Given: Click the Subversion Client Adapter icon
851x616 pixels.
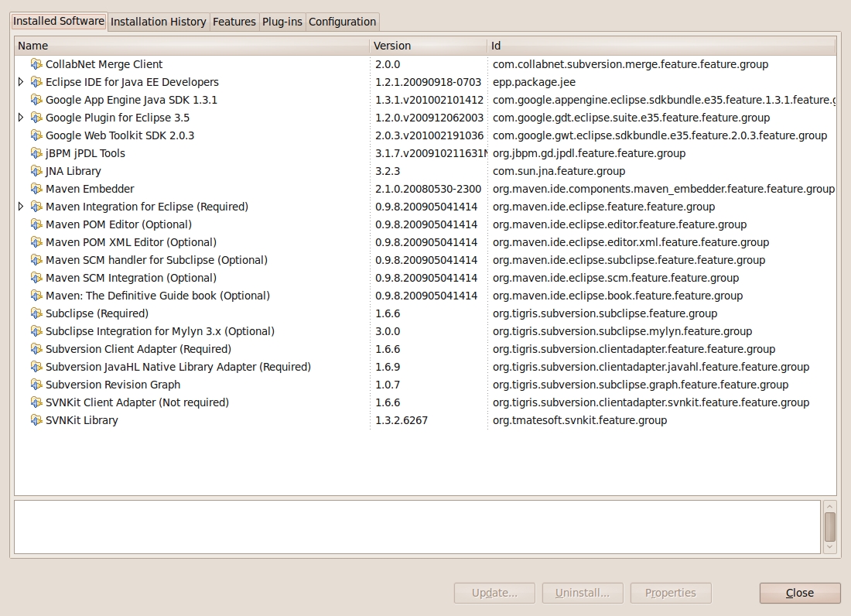Looking at the screenshot, I should [x=36, y=350].
